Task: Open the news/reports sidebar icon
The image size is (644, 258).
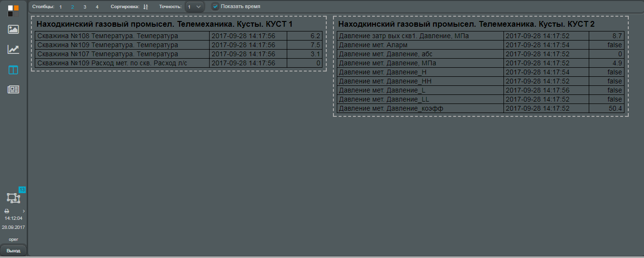Action: click(x=13, y=89)
